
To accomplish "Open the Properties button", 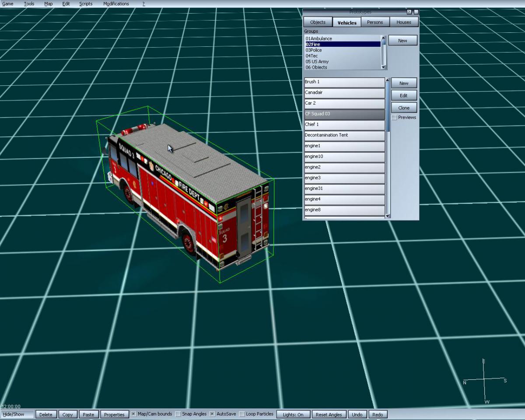I will click(x=114, y=415).
